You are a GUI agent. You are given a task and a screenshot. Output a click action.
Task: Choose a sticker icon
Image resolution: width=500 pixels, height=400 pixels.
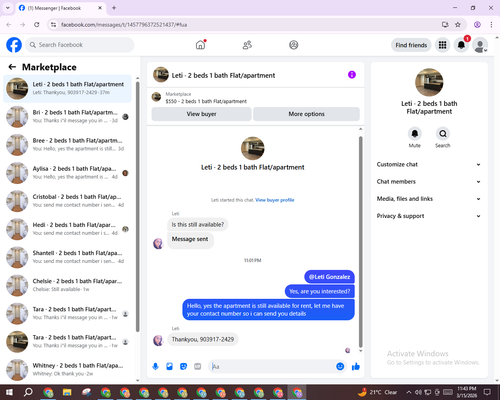pos(183,367)
